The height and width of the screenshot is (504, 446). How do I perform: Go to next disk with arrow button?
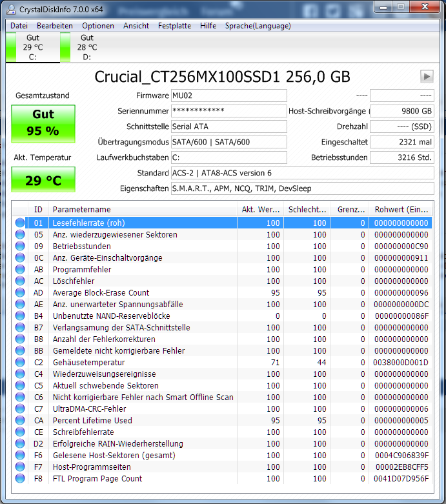pyautogui.click(x=427, y=77)
